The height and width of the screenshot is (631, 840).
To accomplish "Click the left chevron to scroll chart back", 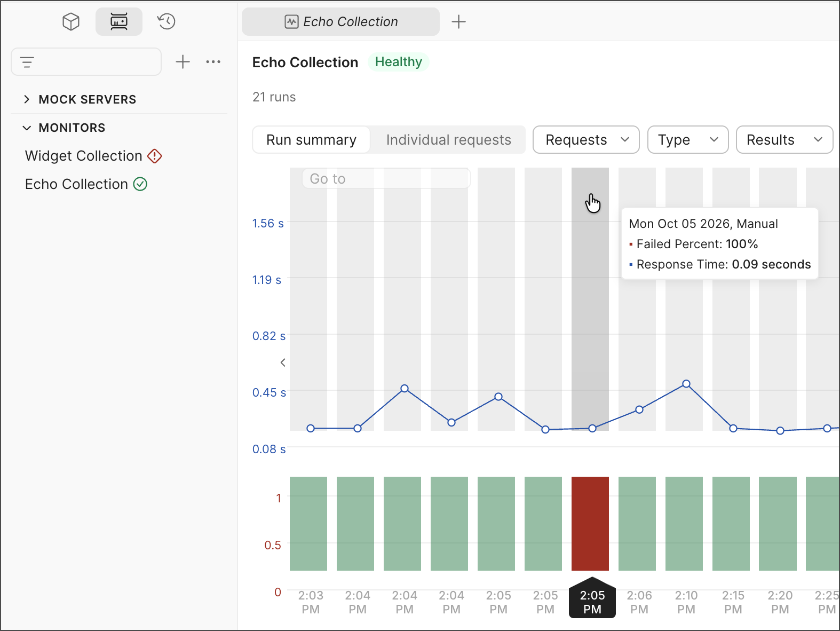I will pyautogui.click(x=283, y=362).
